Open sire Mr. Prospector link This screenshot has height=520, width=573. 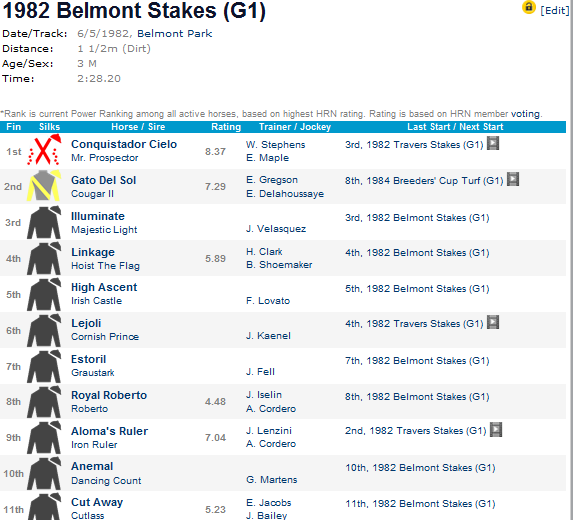[105, 158]
